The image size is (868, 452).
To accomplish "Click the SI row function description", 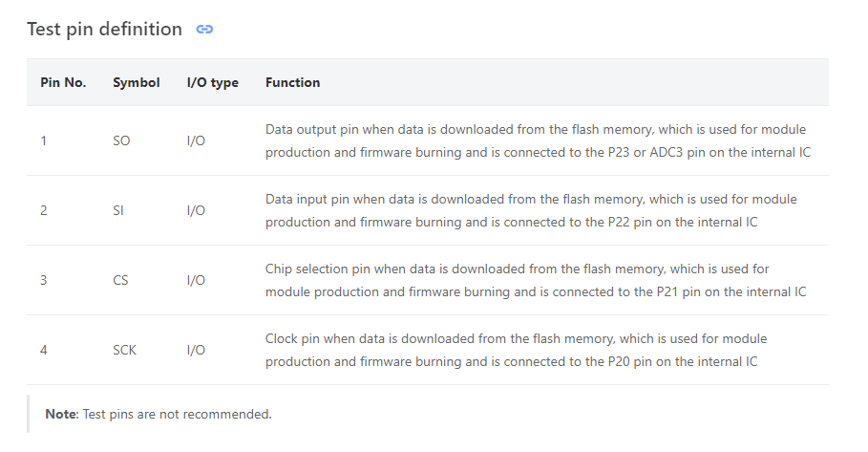I will click(x=531, y=210).
